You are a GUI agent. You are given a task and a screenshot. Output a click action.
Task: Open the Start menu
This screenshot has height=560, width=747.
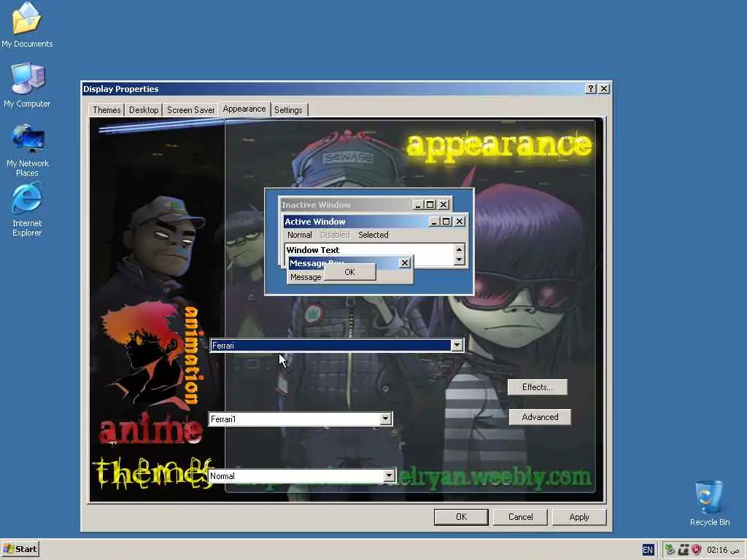tap(20, 549)
